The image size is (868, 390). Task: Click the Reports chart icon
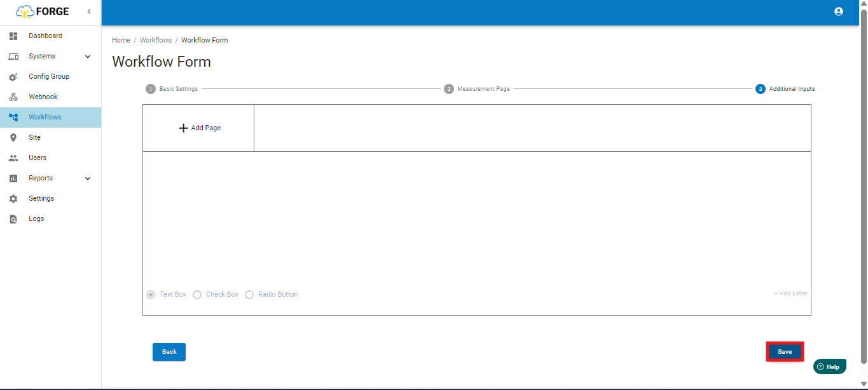(13, 178)
